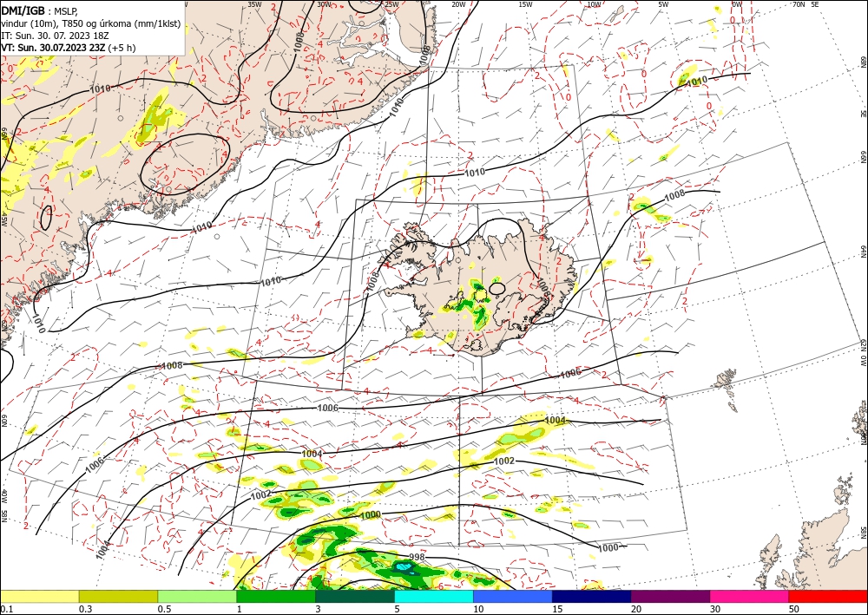Click the "0.3" legend value
This screenshot has height=615, width=868.
(x=85, y=609)
